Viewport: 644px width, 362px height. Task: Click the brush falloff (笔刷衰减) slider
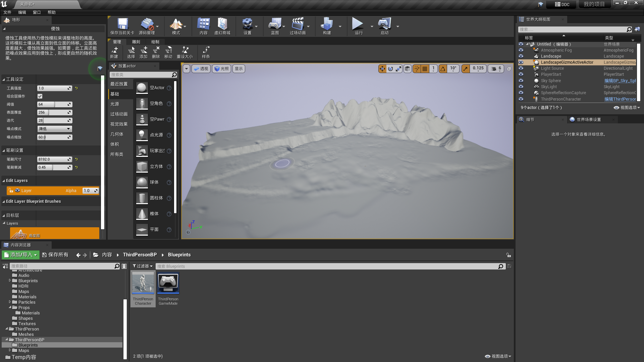pyautogui.click(x=55, y=167)
